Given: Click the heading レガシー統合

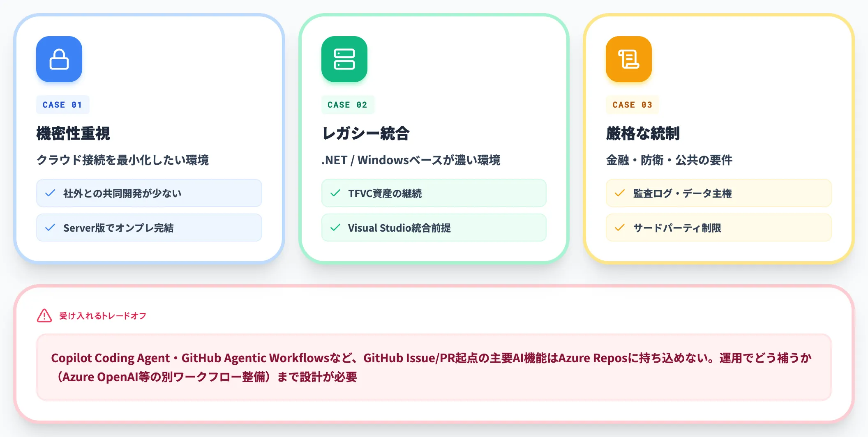Looking at the screenshot, I should tap(366, 133).
